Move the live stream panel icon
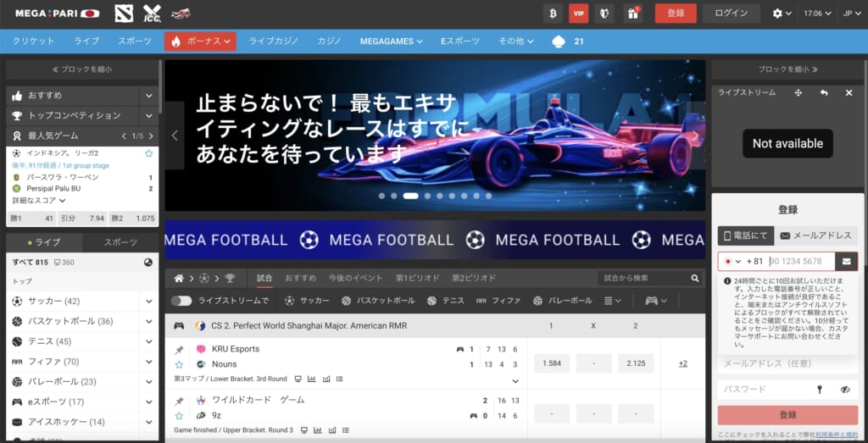 point(798,93)
